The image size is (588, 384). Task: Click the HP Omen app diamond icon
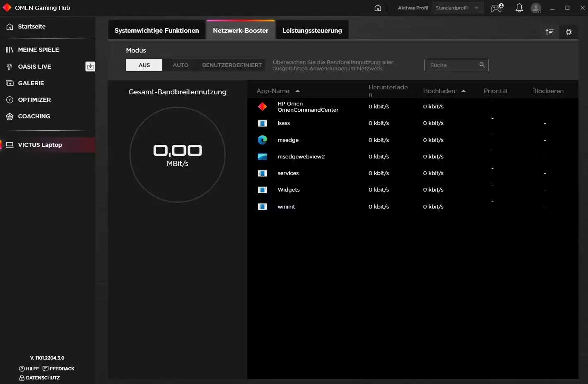coord(262,107)
